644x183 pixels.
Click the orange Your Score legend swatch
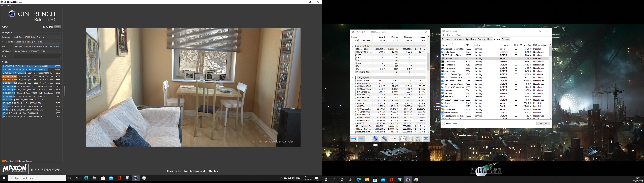pyautogui.click(x=4, y=161)
